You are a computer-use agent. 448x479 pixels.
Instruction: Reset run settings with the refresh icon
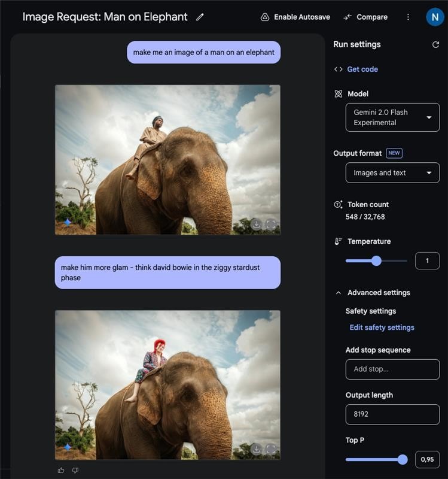[x=435, y=45]
